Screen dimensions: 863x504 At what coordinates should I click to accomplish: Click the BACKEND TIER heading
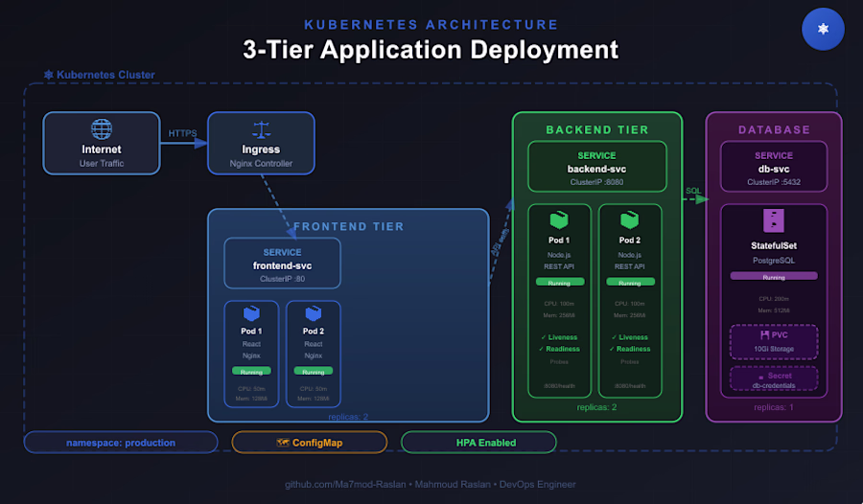[597, 130]
